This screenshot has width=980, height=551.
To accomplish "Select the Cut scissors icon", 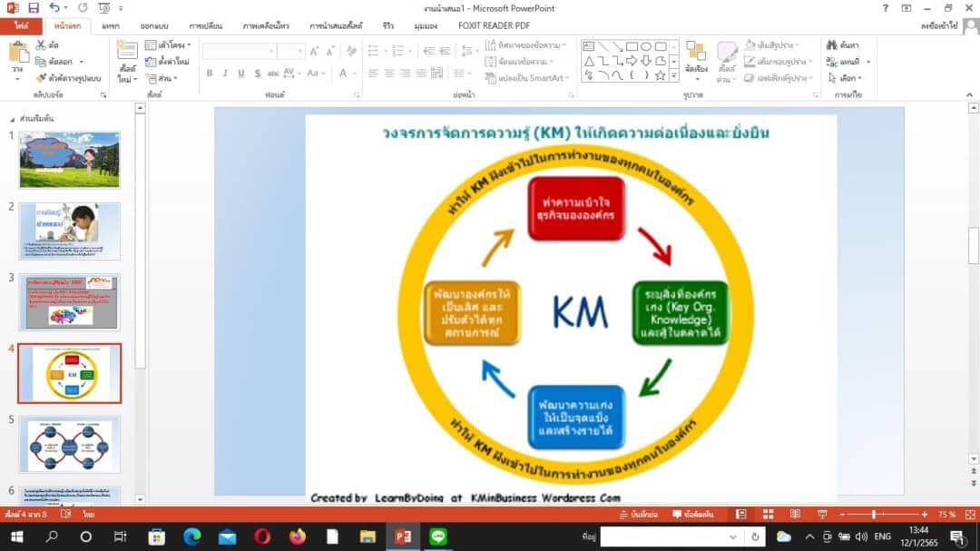I will pos(41,44).
